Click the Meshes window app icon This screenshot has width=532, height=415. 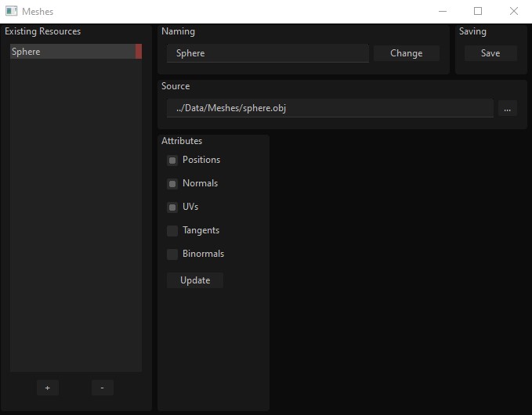coord(11,11)
